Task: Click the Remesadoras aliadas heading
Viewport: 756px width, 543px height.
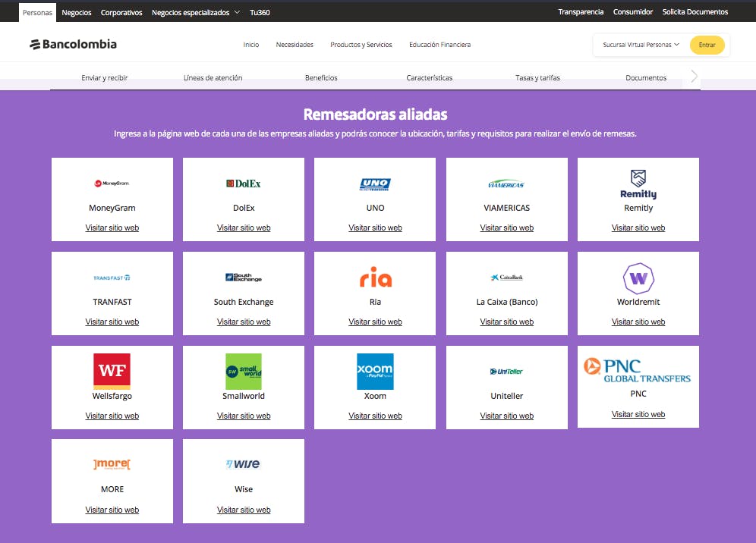Action: click(375, 115)
